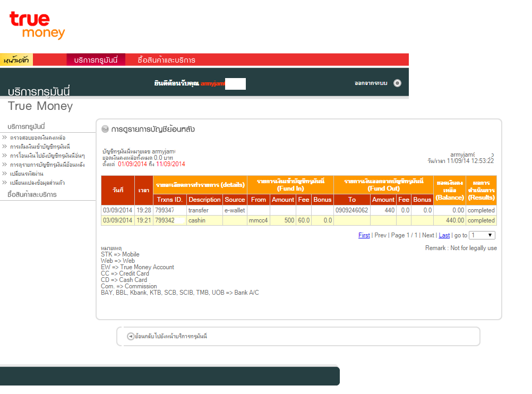Click the logout circle icon
The height and width of the screenshot is (394, 532).
(x=397, y=83)
